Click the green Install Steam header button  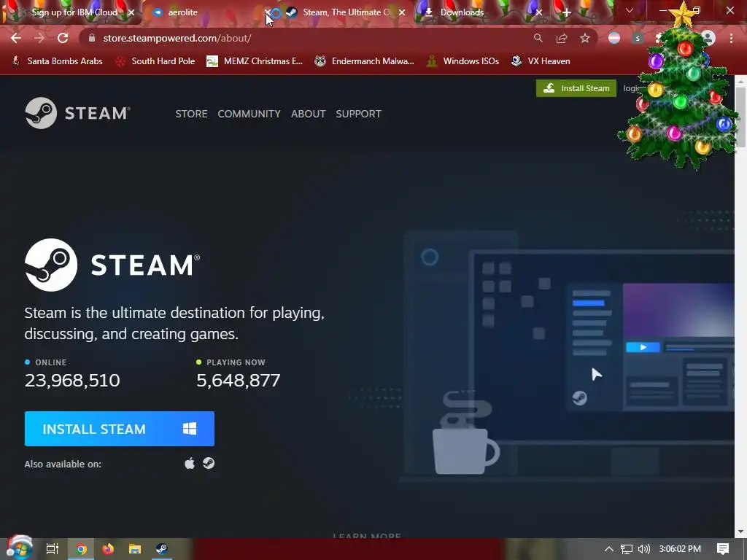[x=576, y=88]
